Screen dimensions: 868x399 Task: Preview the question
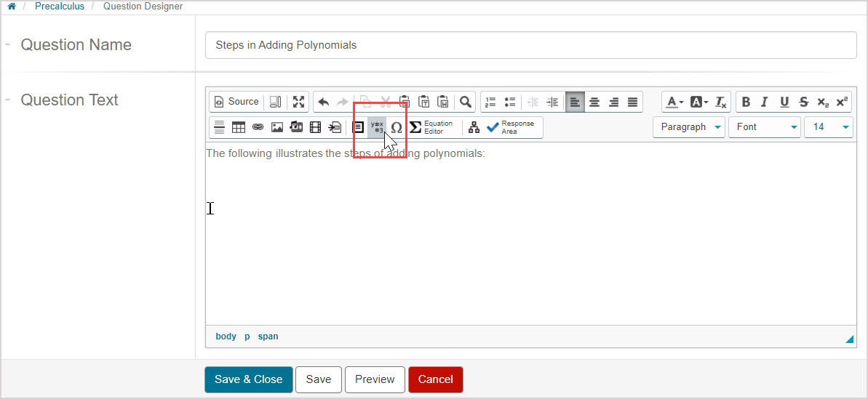pyautogui.click(x=375, y=379)
